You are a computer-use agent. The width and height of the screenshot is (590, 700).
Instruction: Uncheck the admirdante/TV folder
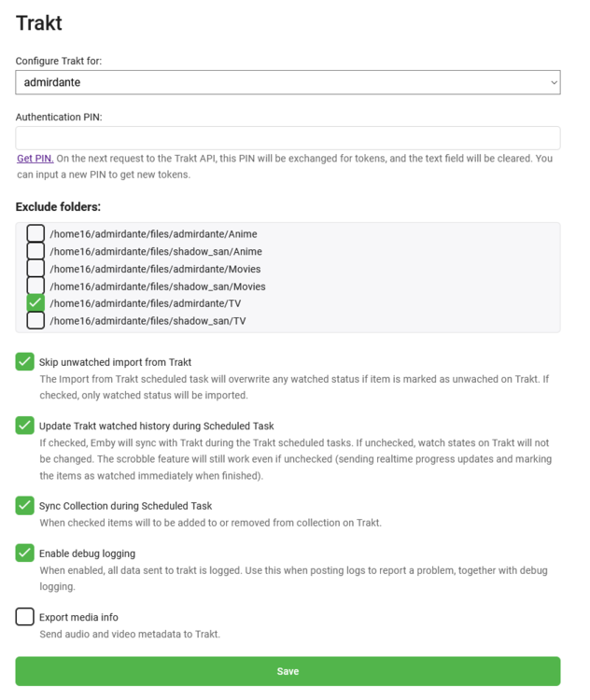[35, 303]
